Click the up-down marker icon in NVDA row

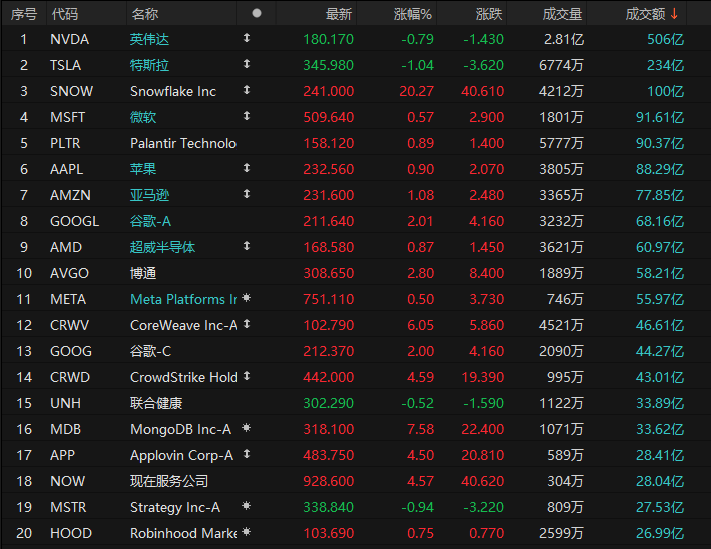247,38
